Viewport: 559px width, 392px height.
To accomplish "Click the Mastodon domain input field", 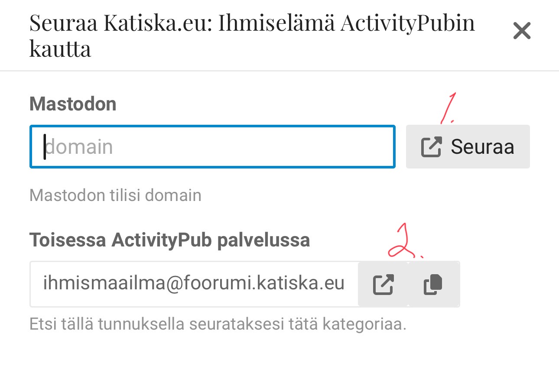I will [212, 147].
